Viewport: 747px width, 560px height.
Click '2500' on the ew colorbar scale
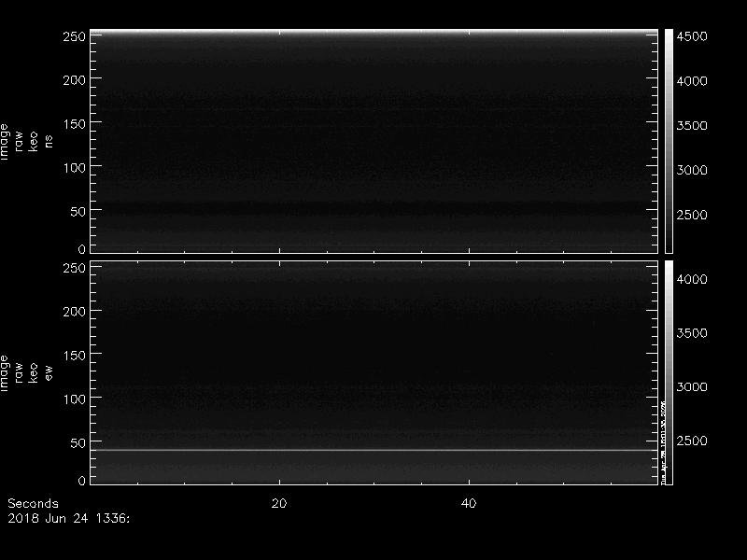tap(692, 441)
